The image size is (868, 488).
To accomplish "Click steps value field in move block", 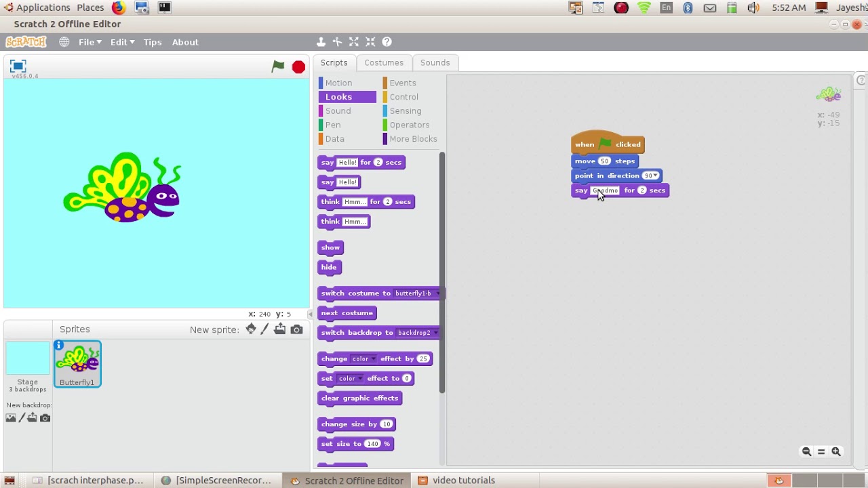I will pyautogui.click(x=604, y=161).
